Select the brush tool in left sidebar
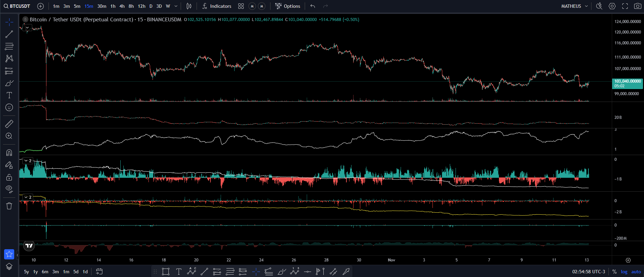Screen dimensions: 644x277 (x=9, y=83)
